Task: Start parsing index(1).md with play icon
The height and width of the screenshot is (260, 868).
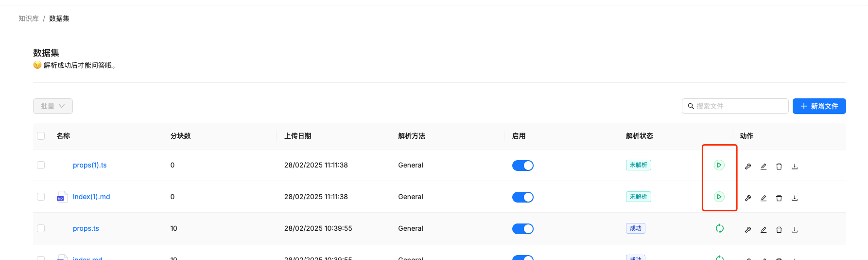Action: click(719, 197)
